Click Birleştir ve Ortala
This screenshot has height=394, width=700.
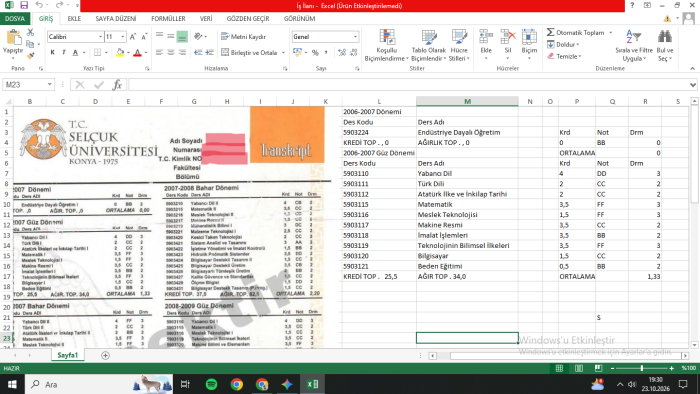click(x=249, y=53)
